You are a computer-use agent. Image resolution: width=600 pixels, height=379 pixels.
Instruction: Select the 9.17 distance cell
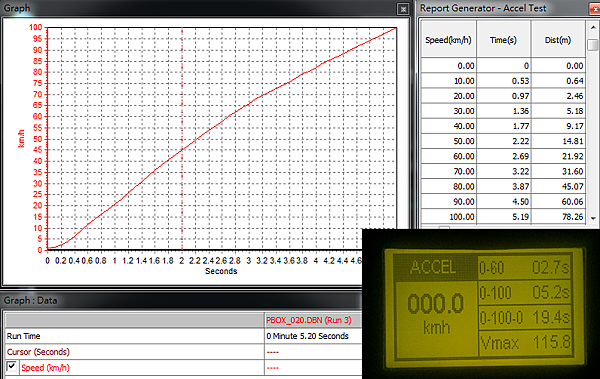[558, 126]
